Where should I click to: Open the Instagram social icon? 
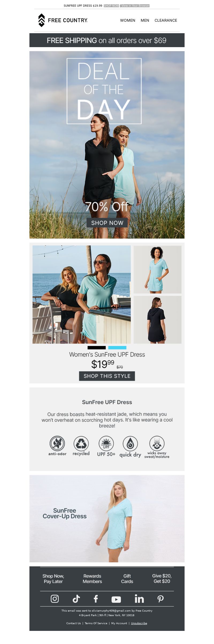pyautogui.click(x=55, y=598)
